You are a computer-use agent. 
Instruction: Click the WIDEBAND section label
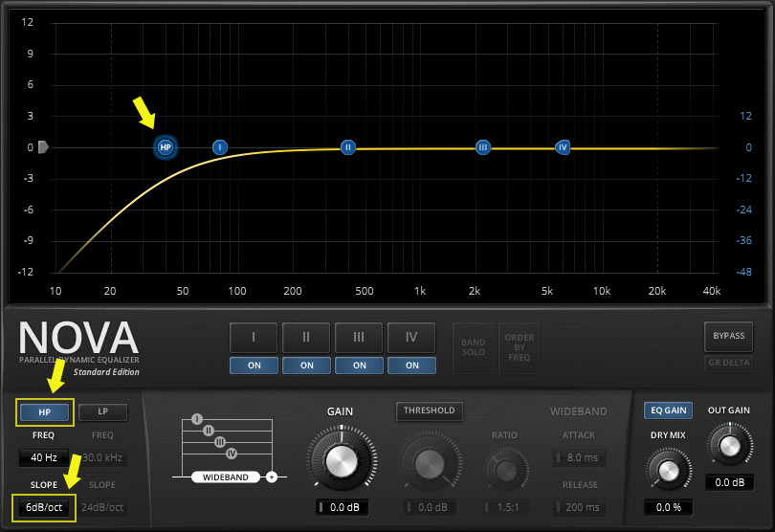(578, 411)
